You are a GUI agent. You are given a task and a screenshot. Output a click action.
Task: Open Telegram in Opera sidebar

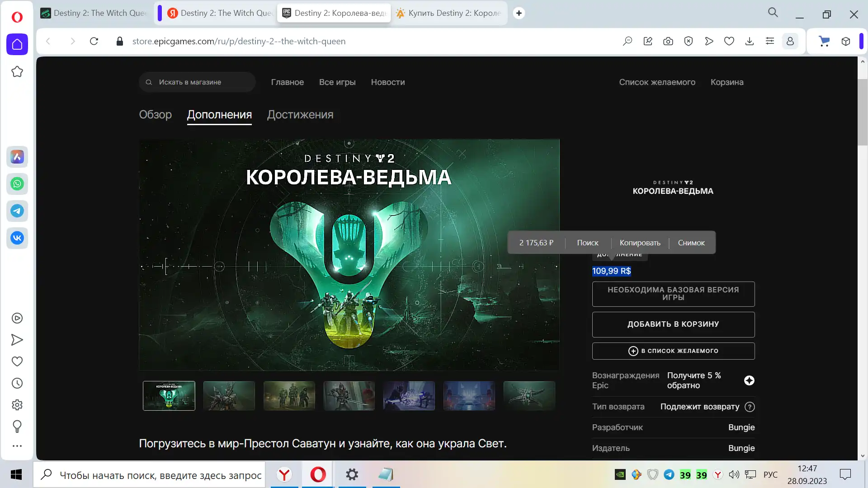tap(17, 211)
